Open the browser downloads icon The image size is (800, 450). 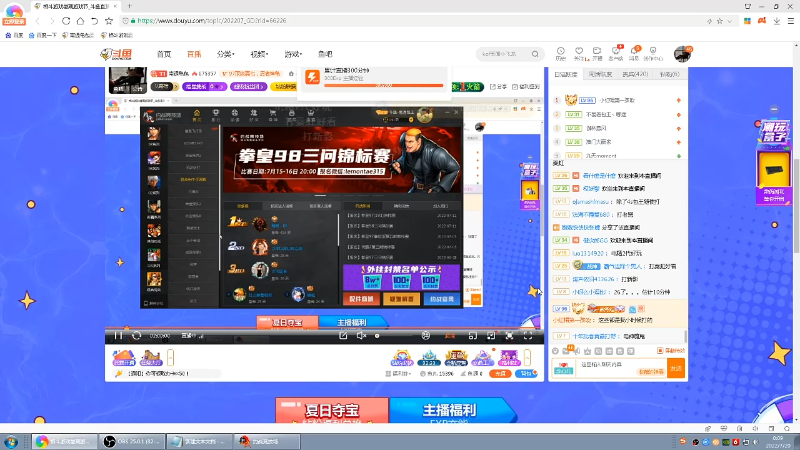tap(777, 21)
